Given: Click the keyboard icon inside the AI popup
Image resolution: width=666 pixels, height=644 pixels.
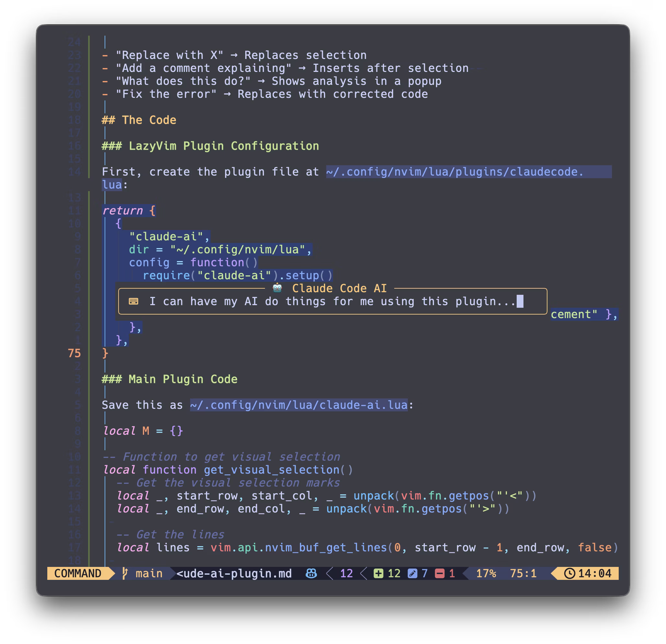Looking at the screenshot, I should click(x=134, y=301).
